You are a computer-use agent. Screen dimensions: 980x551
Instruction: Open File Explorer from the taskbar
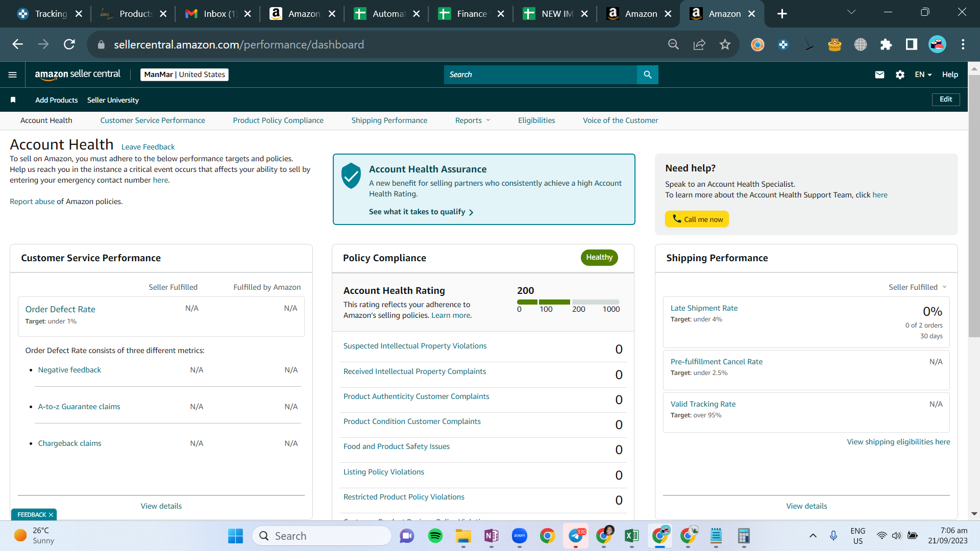(463, 536)
